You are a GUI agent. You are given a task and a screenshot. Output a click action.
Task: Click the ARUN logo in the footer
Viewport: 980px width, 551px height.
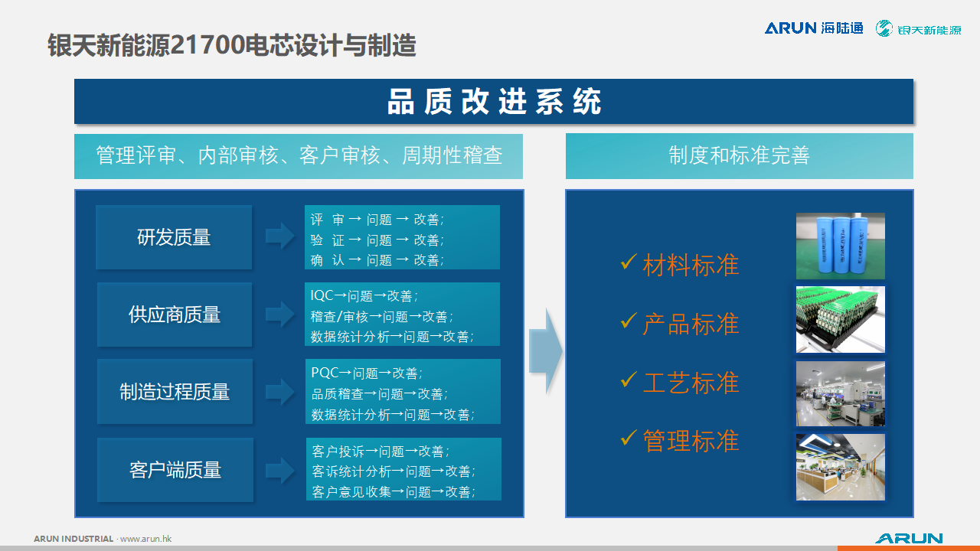(x=909, y=538)
